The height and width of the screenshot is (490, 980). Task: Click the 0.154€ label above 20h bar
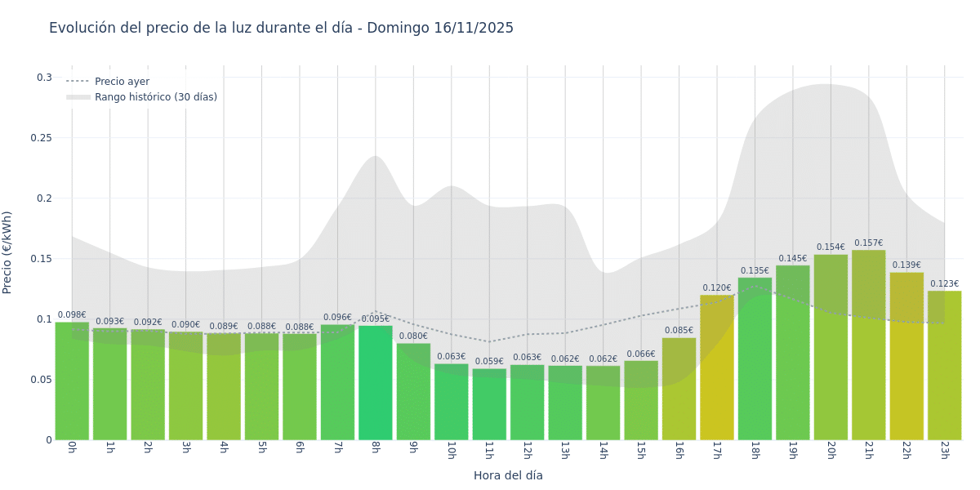831,247
